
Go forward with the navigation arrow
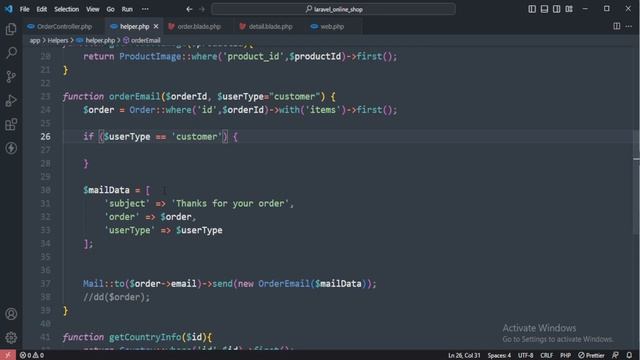point(202,9)
